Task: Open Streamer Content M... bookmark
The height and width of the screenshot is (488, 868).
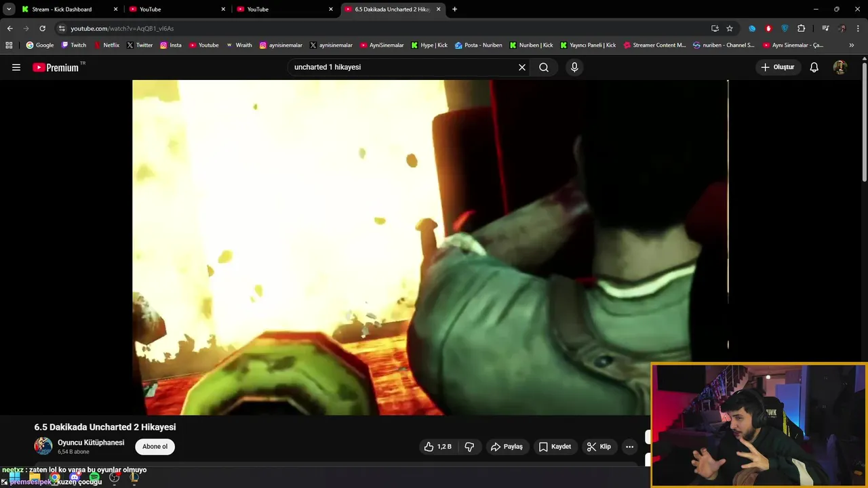Action: click(x=654, y=45)
